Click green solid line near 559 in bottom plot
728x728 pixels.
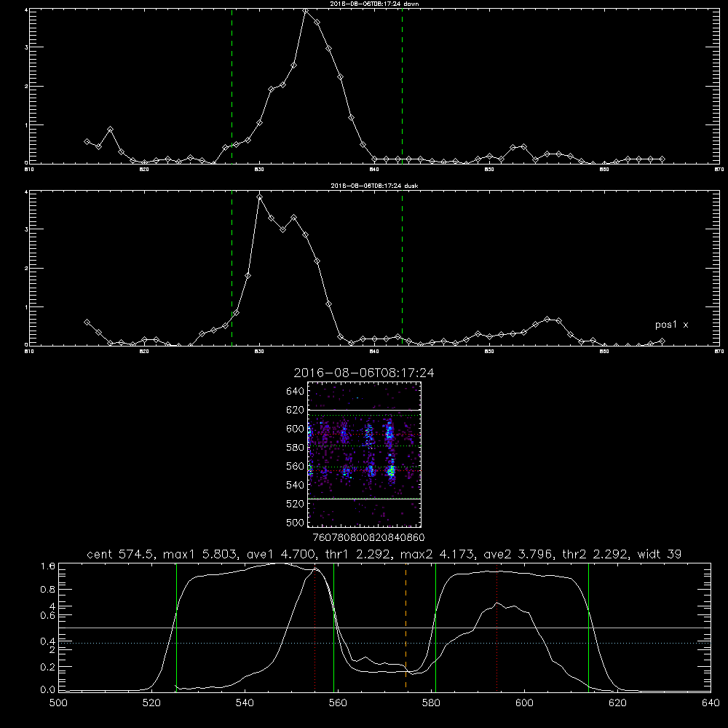[x=334, y=627]
